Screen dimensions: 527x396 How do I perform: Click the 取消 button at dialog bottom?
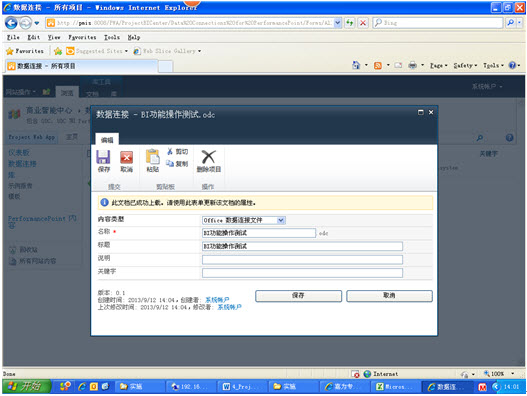pos(389,296)
